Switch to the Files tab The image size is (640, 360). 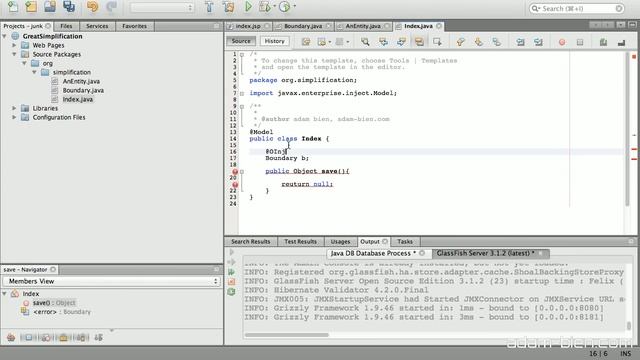pos(66,26)
